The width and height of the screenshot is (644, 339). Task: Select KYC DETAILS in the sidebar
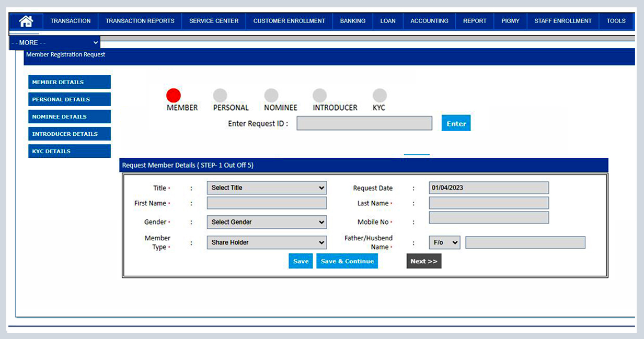coord(69,151)
